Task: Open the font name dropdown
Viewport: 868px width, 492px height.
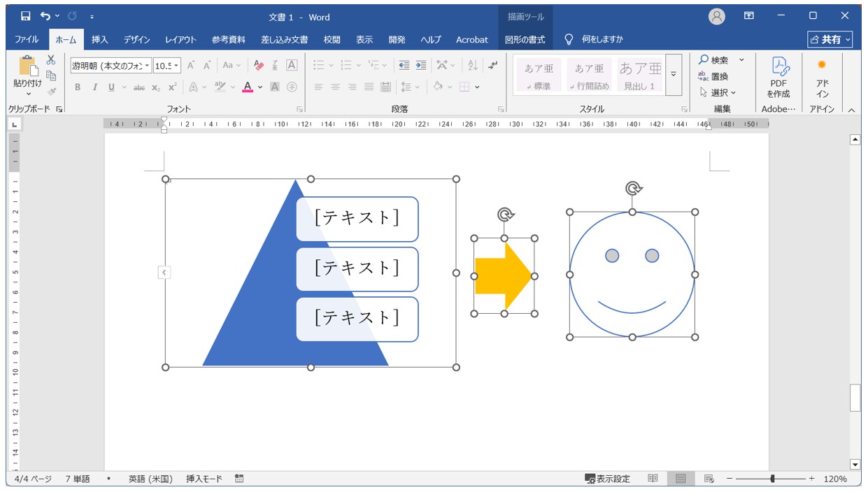Action: click(148, 66)
